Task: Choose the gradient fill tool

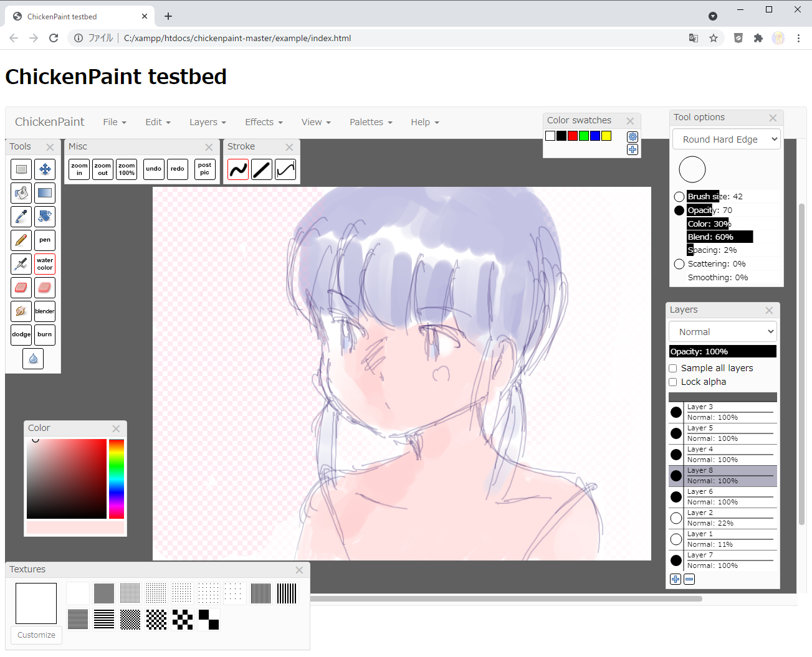Action: [x=45, y=193]
